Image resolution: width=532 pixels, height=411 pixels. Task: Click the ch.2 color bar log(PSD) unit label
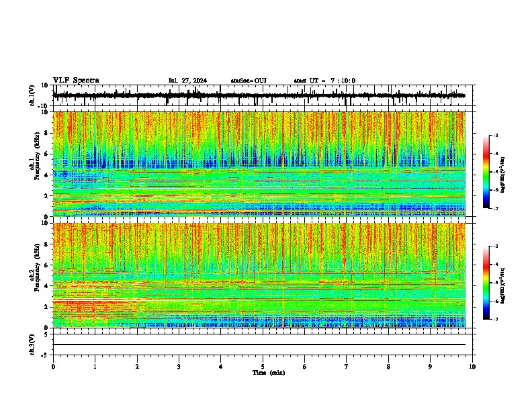coord(503,285)
